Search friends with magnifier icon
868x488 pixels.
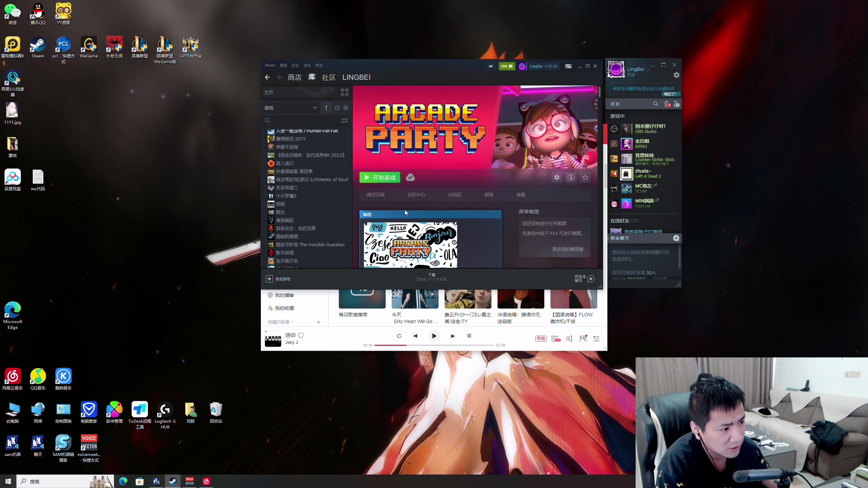click(656, 104)
